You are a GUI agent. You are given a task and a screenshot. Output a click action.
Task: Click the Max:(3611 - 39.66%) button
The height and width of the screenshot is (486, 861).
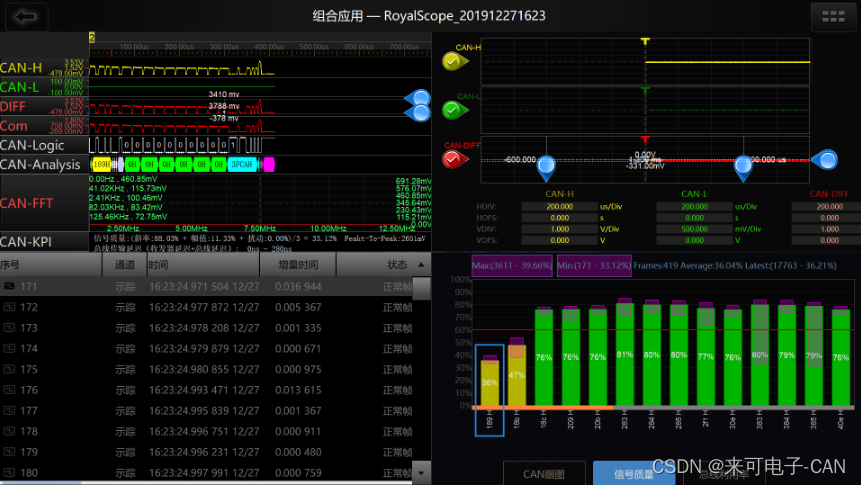(x=510, y=266)
